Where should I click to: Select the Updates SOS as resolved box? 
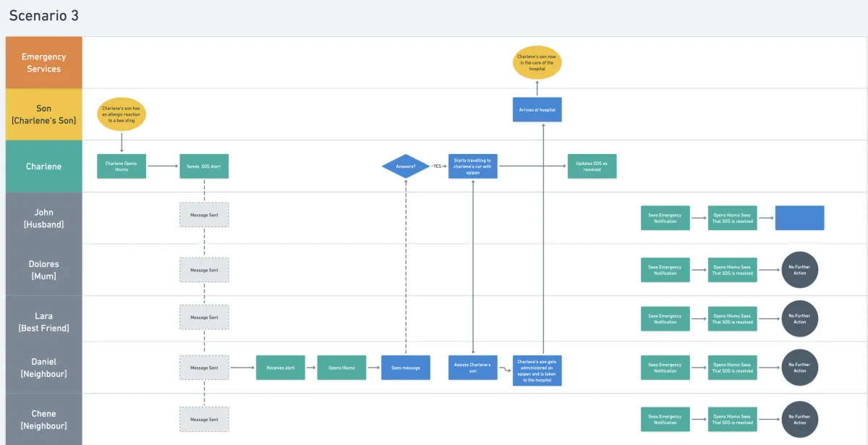point(592,166)
